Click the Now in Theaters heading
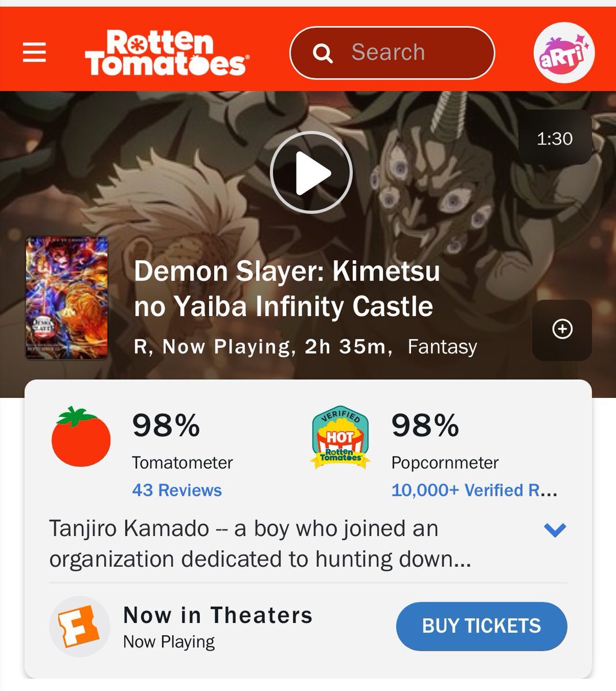This screenshot has height=691, width=616. (218, 615)
